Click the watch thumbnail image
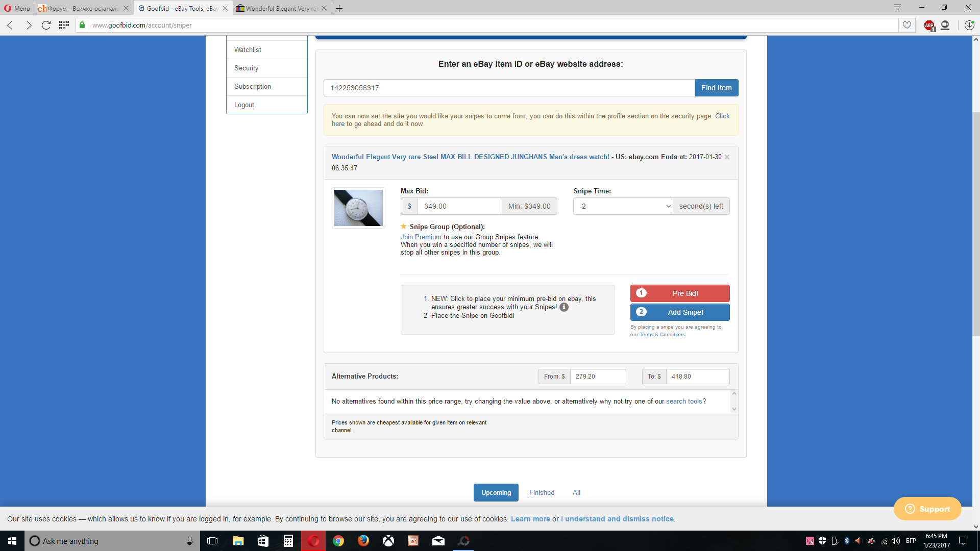The image size is (980, 551). click(358, 208)
